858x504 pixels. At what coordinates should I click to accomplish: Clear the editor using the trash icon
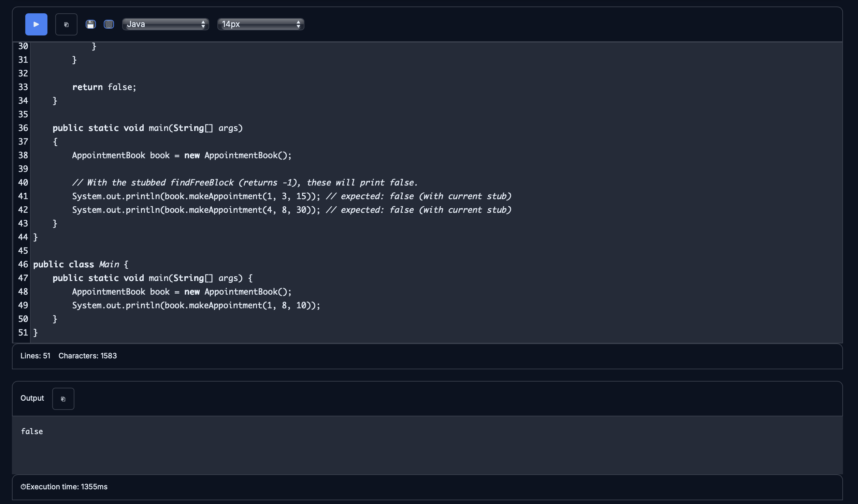109,24
